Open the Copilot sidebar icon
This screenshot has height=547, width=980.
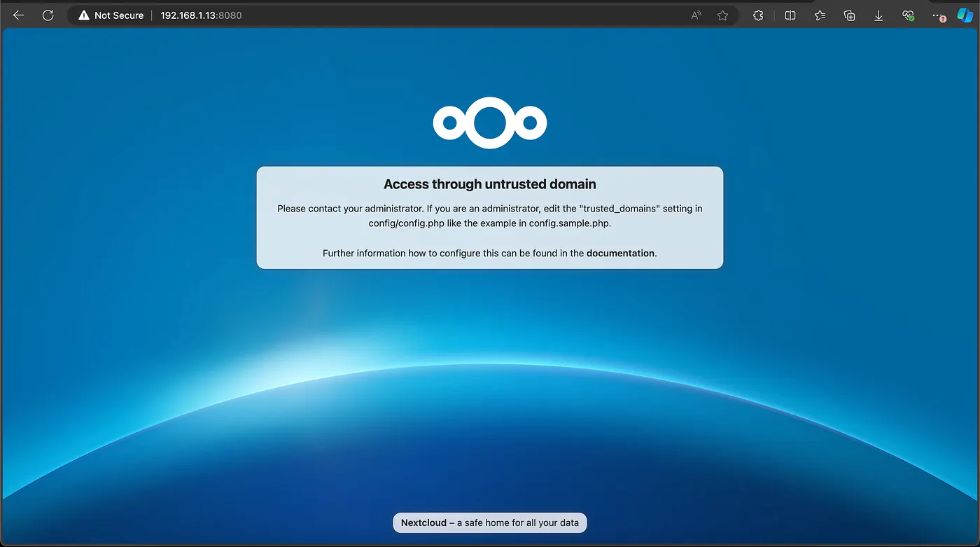pyautogui.click(x=965, y=15)
